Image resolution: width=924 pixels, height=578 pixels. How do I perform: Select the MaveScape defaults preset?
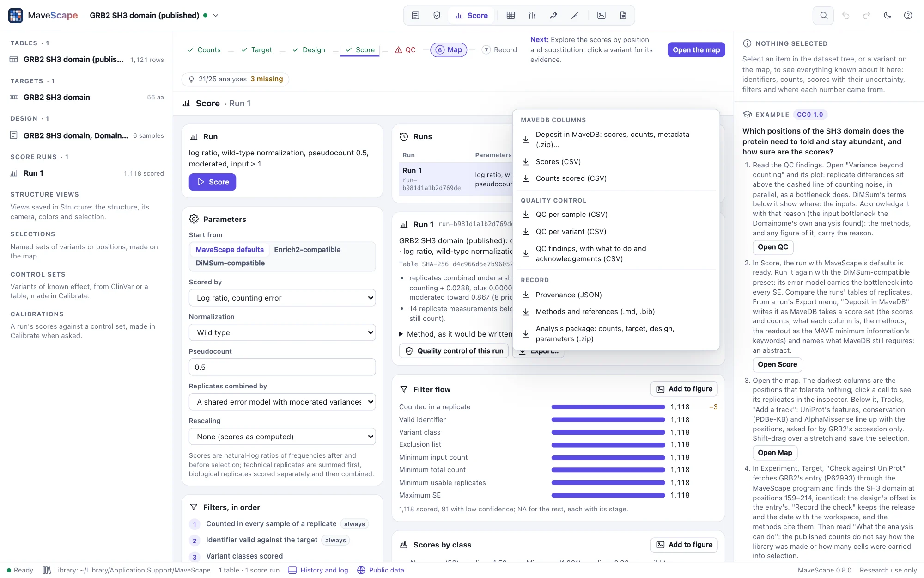pyautogui.click(x=230, y=250)
